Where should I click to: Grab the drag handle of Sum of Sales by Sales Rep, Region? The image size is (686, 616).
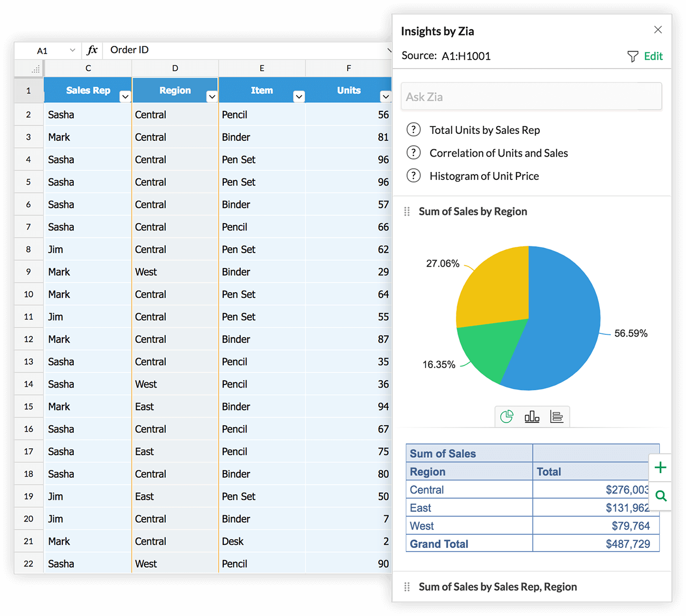(407, 587)
